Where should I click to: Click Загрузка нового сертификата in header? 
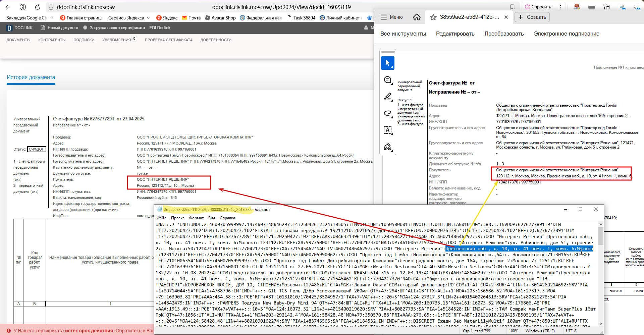pyautogui.click(x=114, y=28)
